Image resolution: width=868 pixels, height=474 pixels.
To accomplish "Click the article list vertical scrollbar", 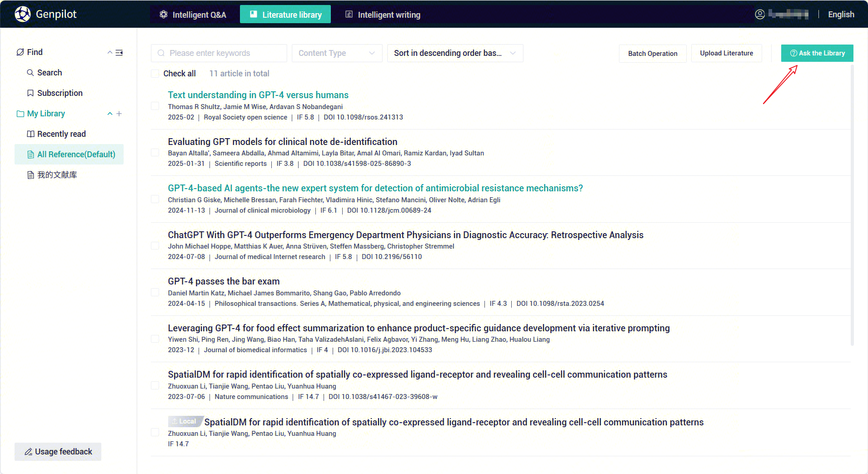I will click(x=852, y=205).
